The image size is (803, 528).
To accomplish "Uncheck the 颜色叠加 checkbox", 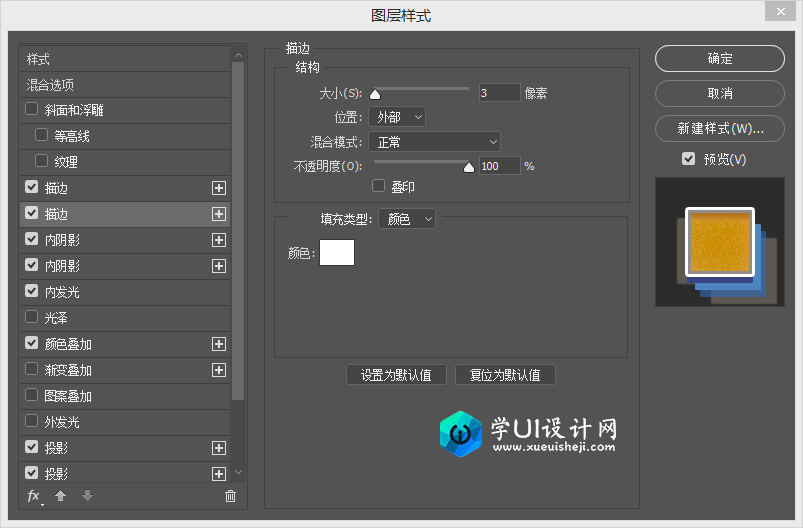I will [x=31, y=343].
